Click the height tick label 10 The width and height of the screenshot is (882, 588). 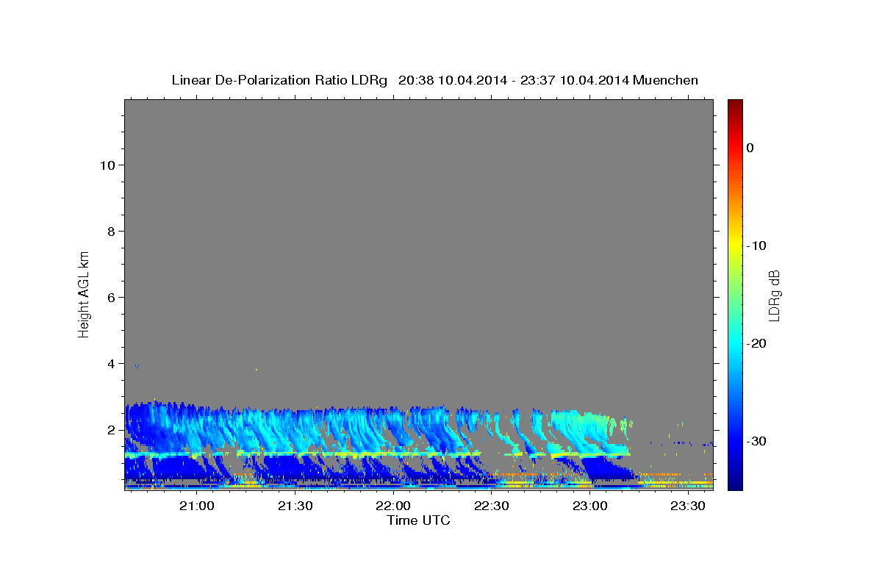107,165
